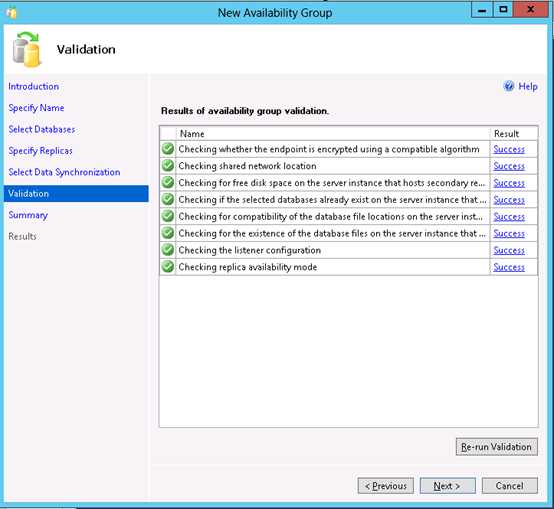The height and width of the screenshot is (509, 554).
Task: Open Success link for shared network location
Action: tap(509, 166)
